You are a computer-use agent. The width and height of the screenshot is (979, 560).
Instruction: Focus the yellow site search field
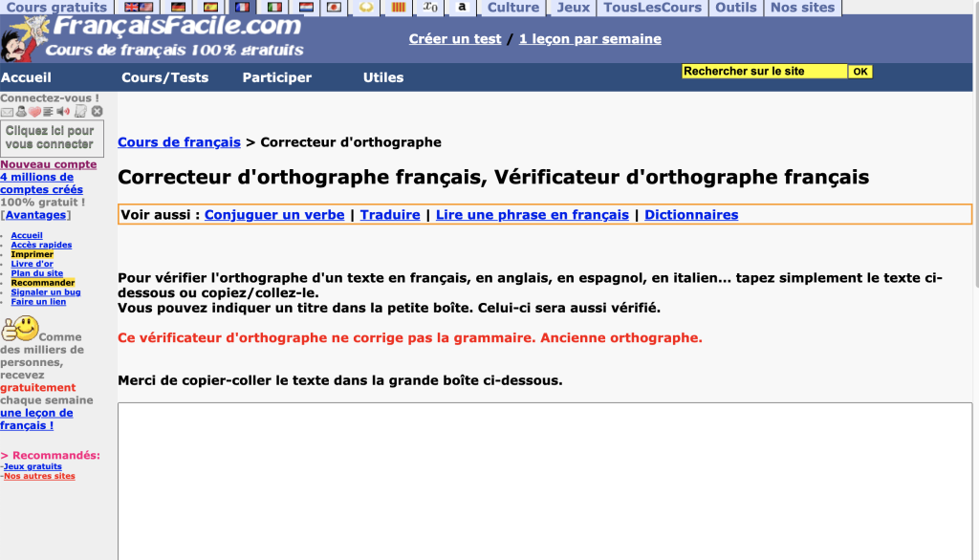764,72
